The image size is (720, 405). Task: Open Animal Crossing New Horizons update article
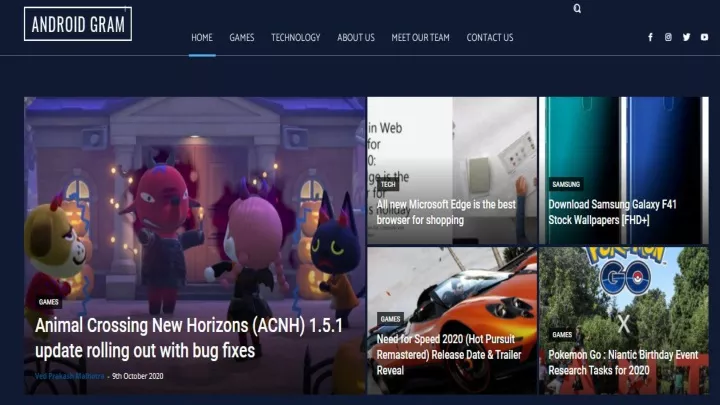[x=189, y=338]
